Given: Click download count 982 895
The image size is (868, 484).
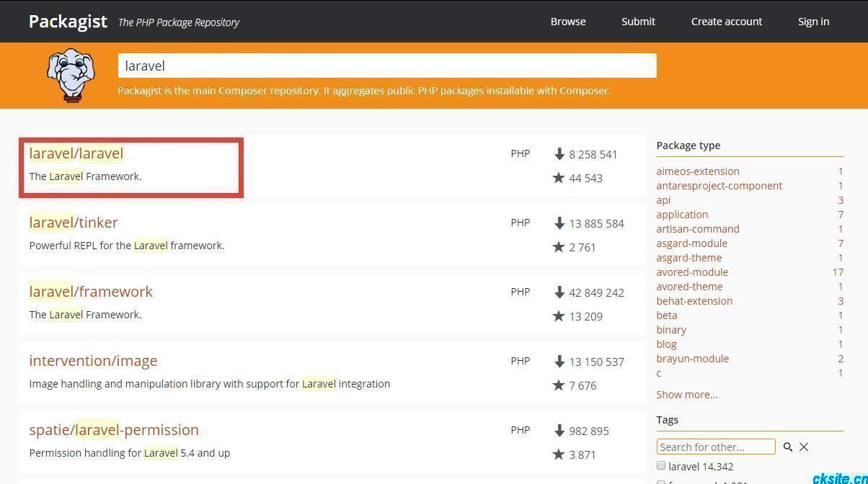Looking at the screenshot, I should point(589,431).
